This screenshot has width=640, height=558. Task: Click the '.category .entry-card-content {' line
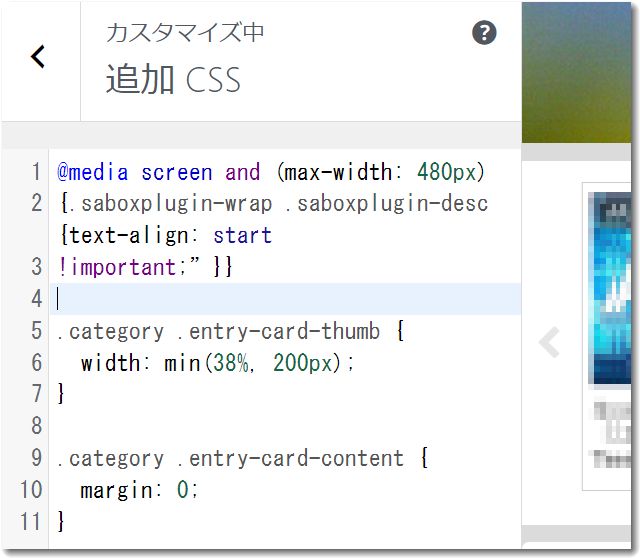click(242, 458)
